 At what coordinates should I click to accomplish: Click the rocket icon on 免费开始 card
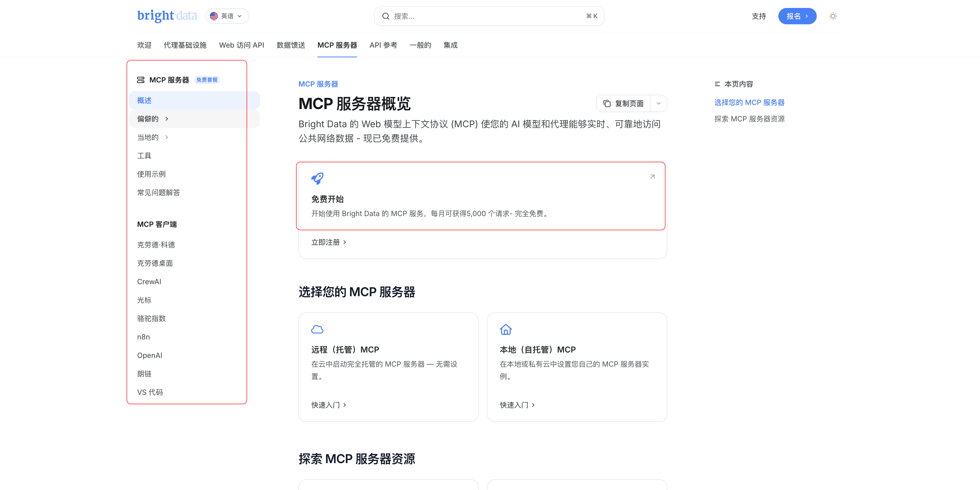317,178
